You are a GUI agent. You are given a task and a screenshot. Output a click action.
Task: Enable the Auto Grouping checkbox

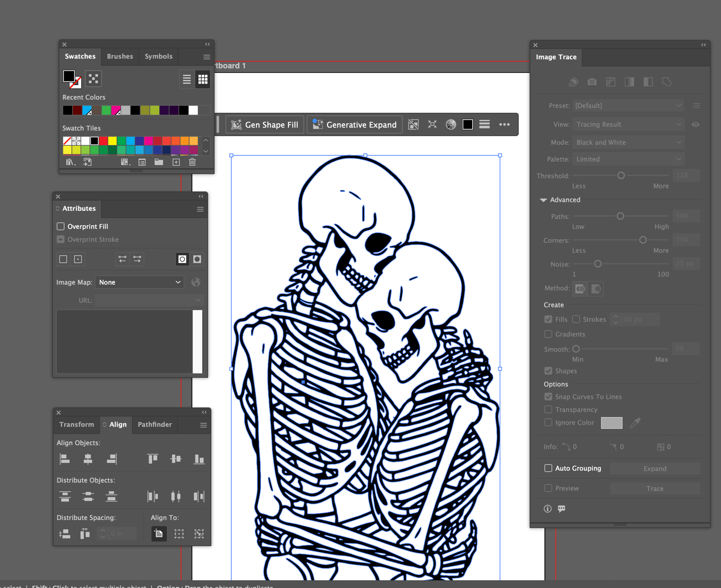(548, 468)
